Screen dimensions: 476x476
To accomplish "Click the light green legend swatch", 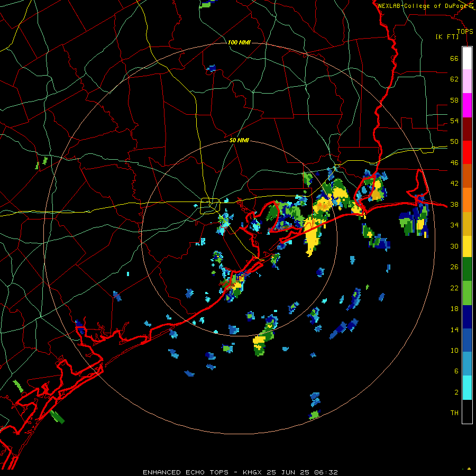I will pos(467,293).
